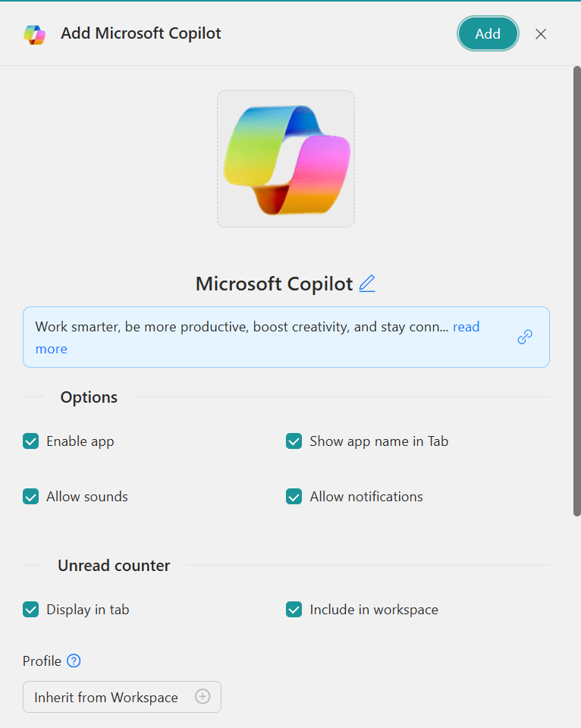Disable the Allow sounds checkbox
Viewport: 581px width, 728px height.
30,497
